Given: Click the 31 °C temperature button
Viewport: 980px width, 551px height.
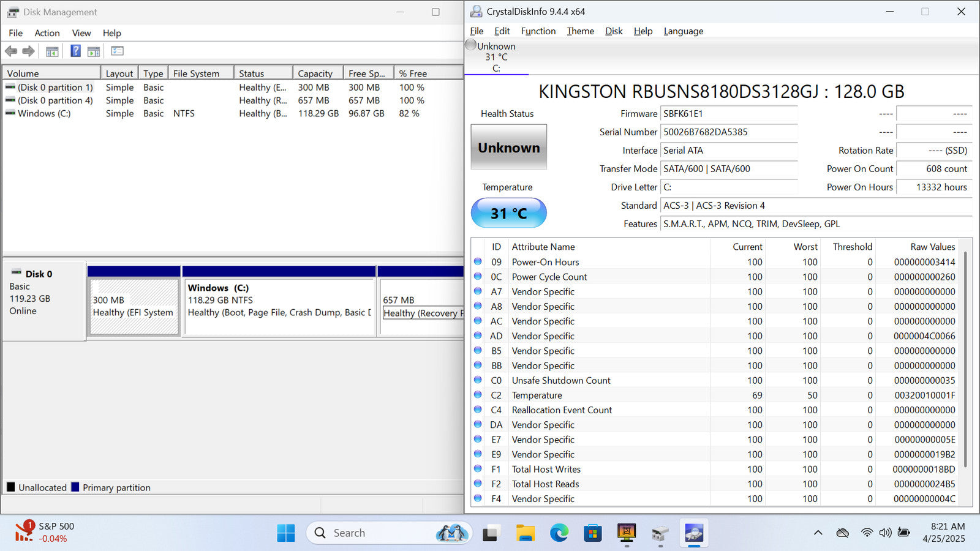Looking at the screenshot, I should [x=508, y=213].
